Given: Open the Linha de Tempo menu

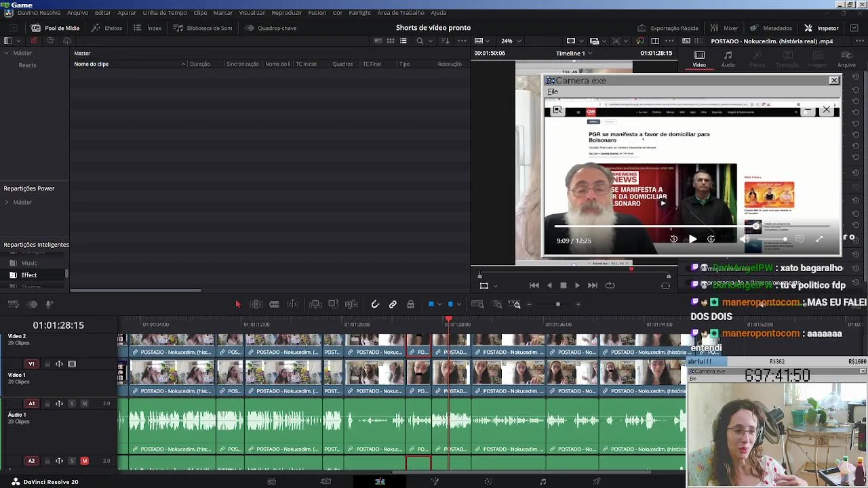Looking at the screenshot, I should click(165, 13).
